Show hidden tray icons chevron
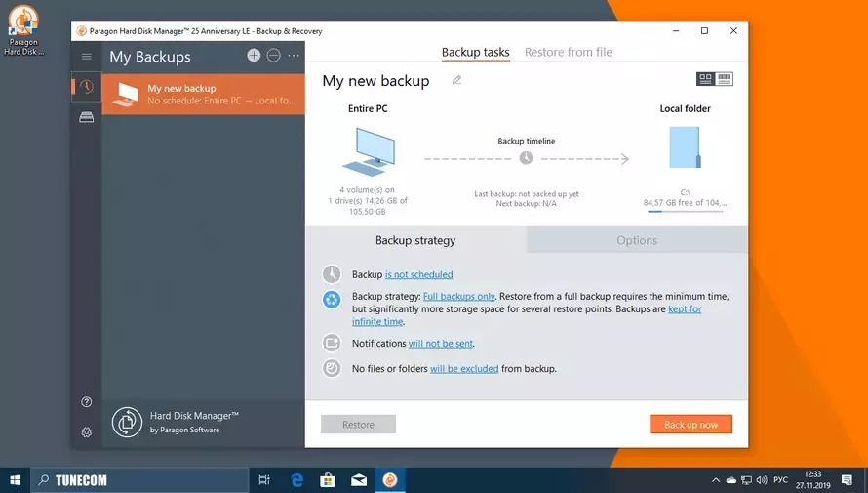The width and height of the screenshot is (868, 493). (x=716, y=480)
